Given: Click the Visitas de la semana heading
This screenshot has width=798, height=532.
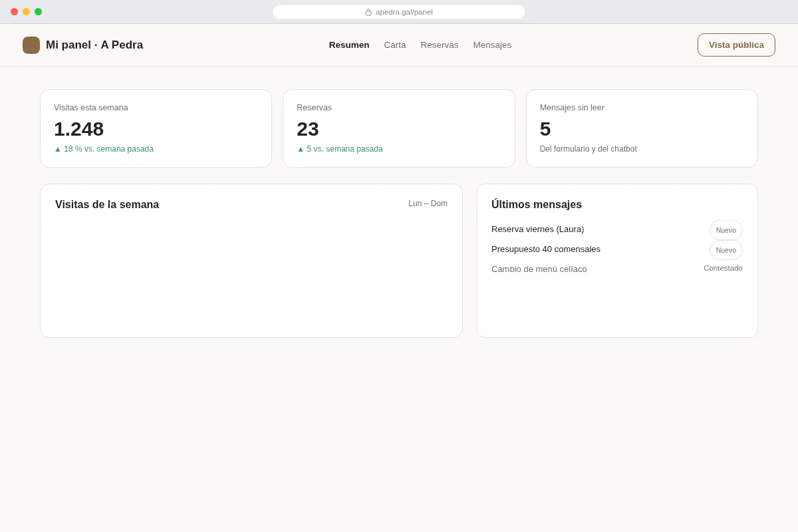Looking at the screenshot, I should pos(107,205).
